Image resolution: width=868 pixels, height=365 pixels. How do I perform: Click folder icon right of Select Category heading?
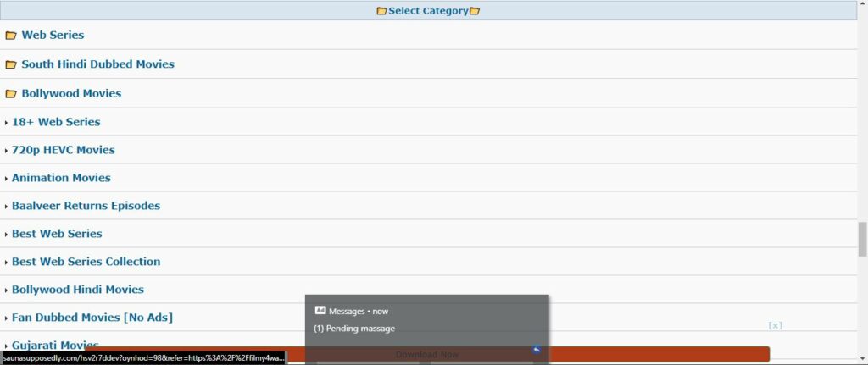point(475,11)
